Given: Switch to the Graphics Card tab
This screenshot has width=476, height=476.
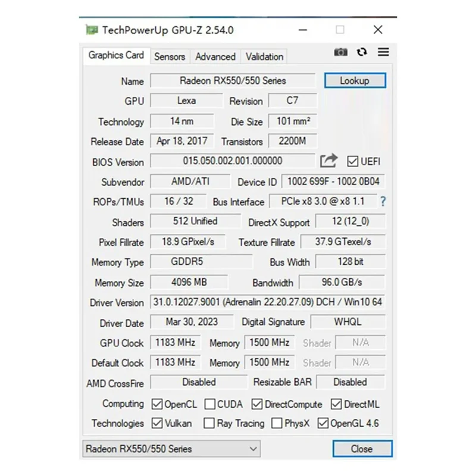Looking at the screenshot, I should pos(116,55).
